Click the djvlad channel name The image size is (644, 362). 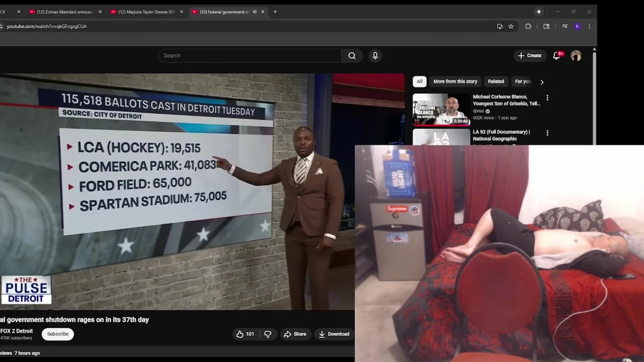478,111
